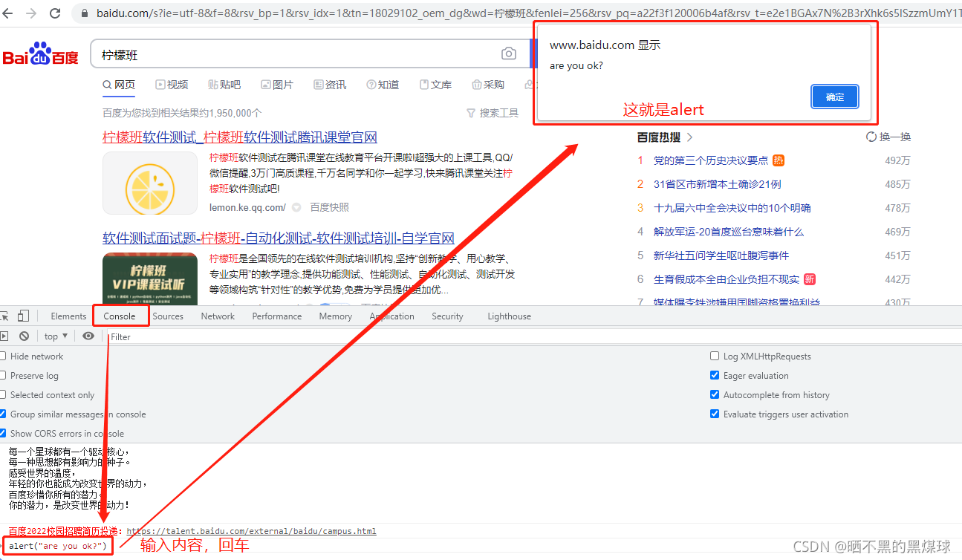Check Selected context only
The image size is (962, 560).
pyautogui.click(x=4, y=395)
